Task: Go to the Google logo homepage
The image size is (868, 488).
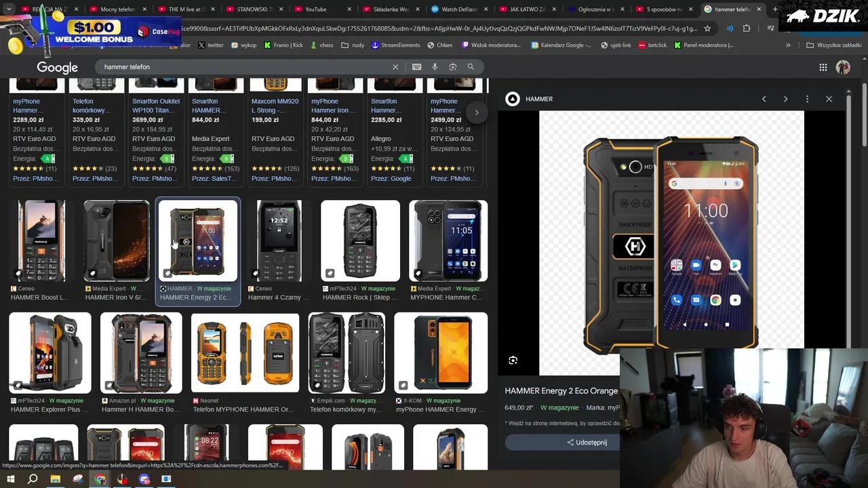Action: (57, 67)
